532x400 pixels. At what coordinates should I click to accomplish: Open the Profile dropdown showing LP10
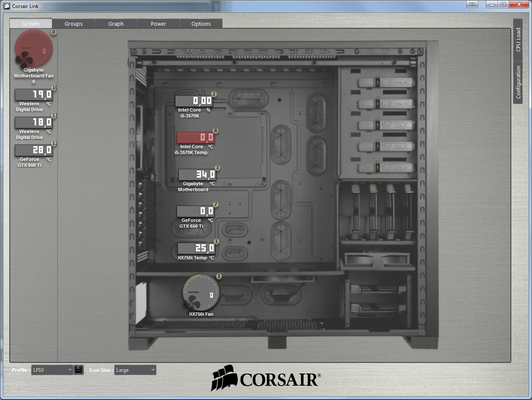[52, 370]
